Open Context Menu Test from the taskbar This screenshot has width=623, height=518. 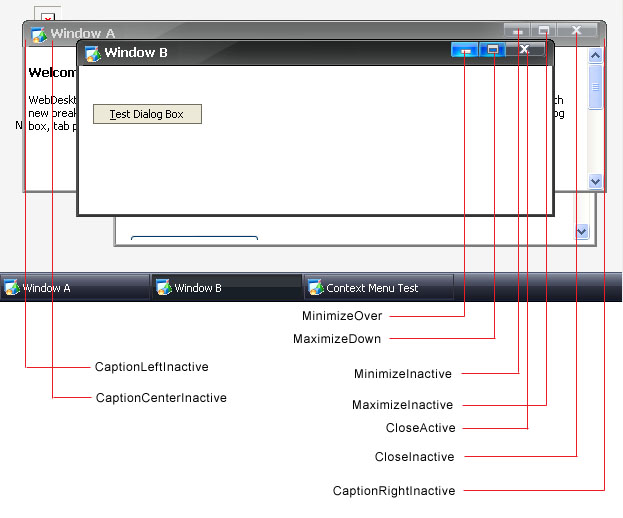378,288
